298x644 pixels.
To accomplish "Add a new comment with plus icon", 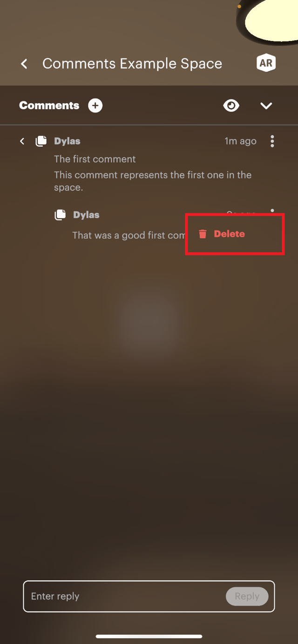I will [x=95, y=106].
